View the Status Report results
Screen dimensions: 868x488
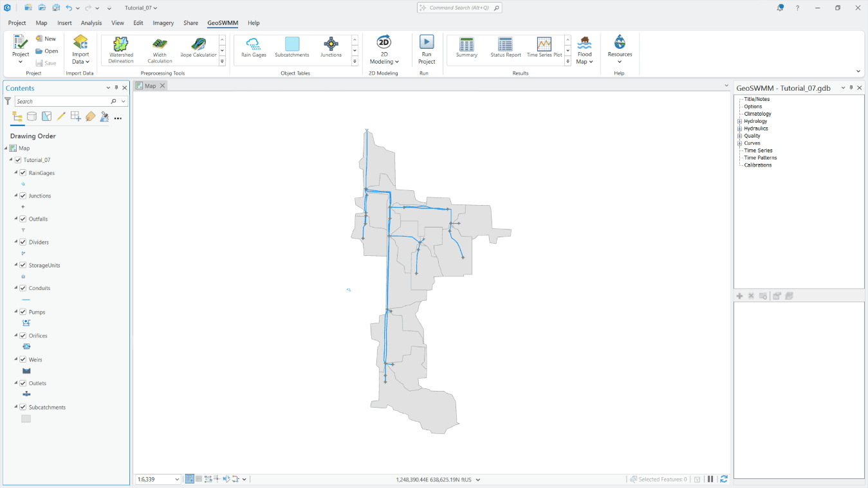pos(505,50)
